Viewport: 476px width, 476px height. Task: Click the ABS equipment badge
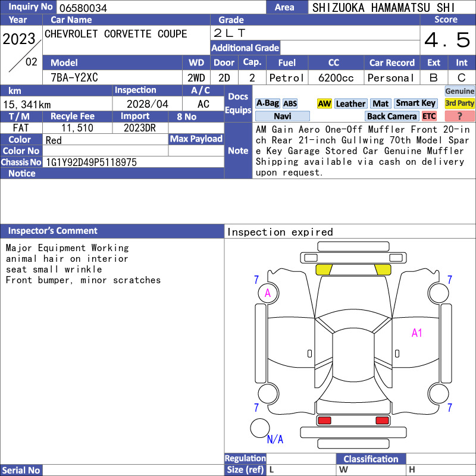(x=290, y=104)
